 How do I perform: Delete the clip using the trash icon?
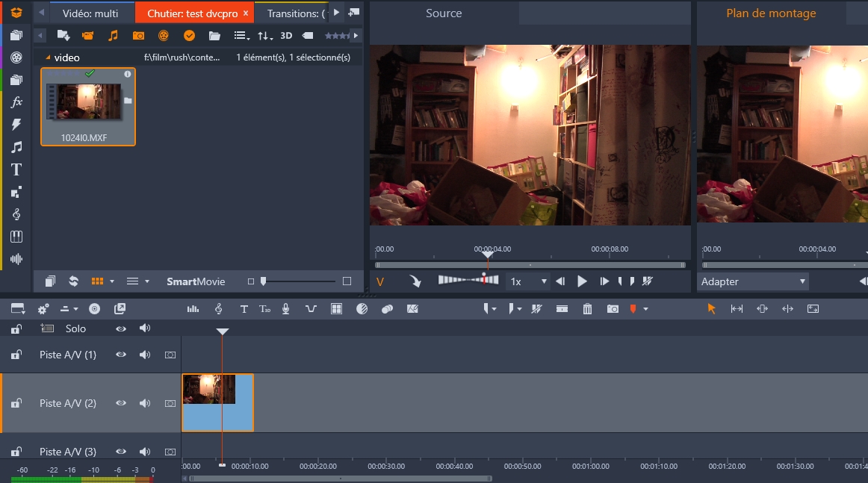point(588,309)
